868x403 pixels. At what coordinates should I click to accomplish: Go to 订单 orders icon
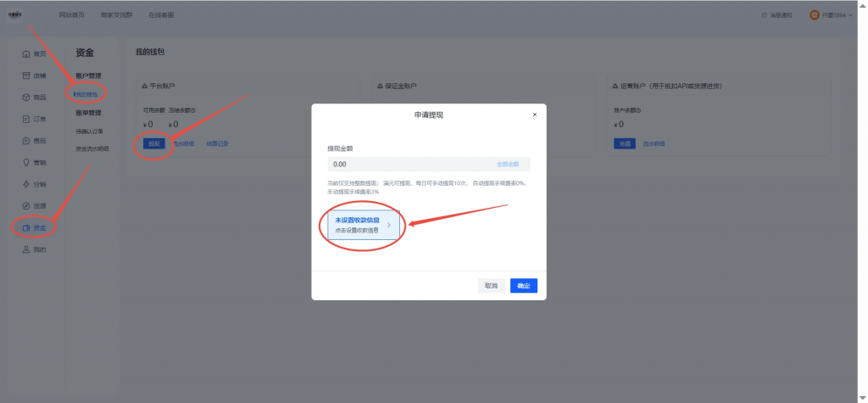(x=25, y=119)
